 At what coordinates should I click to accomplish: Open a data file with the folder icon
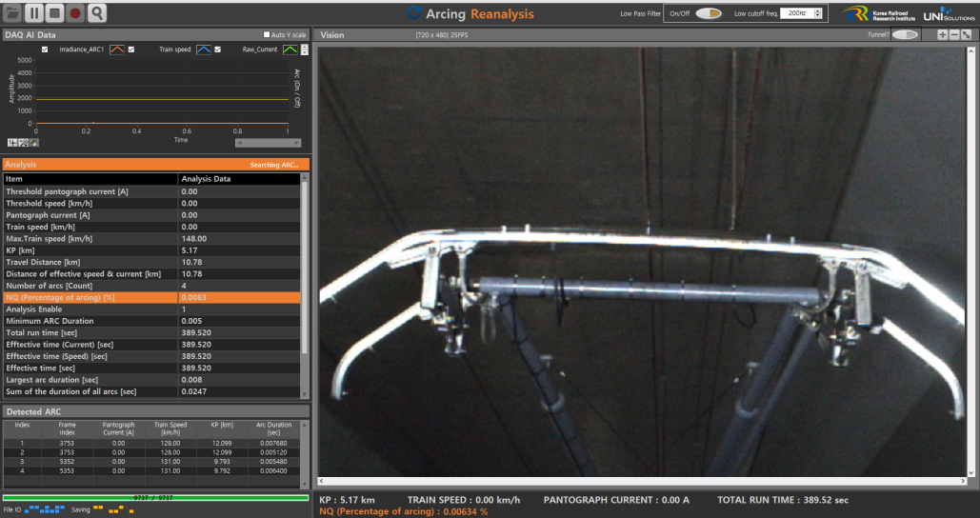click(12, 12)
